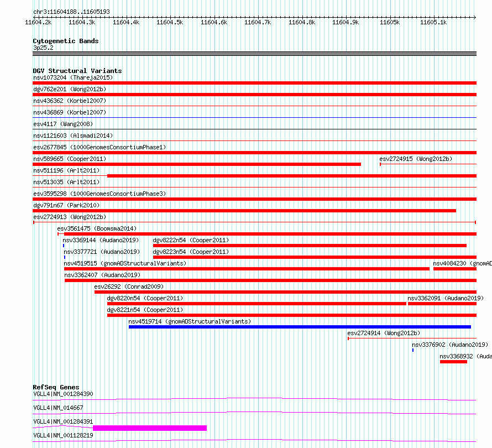Click the chr3:11604188..11605193 region label
The image size is (492, 448).
pyautogui.click(x=71, y=12)
